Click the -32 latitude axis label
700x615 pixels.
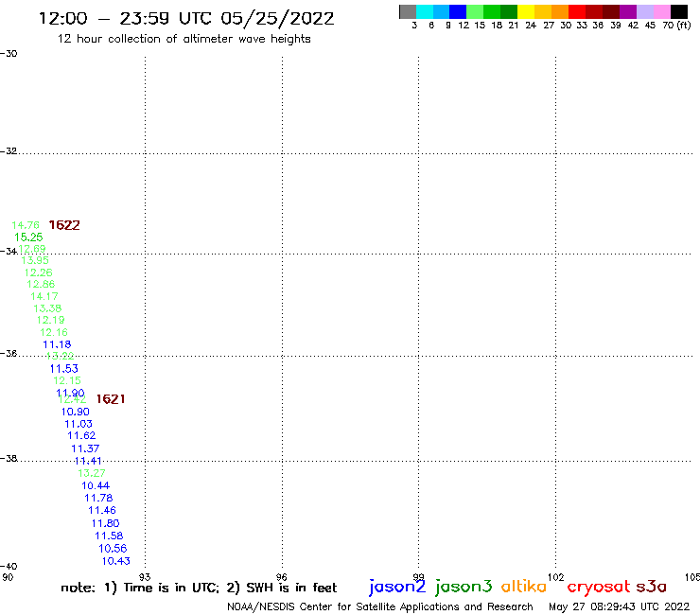pyautogui.click(x=9, y=151)
